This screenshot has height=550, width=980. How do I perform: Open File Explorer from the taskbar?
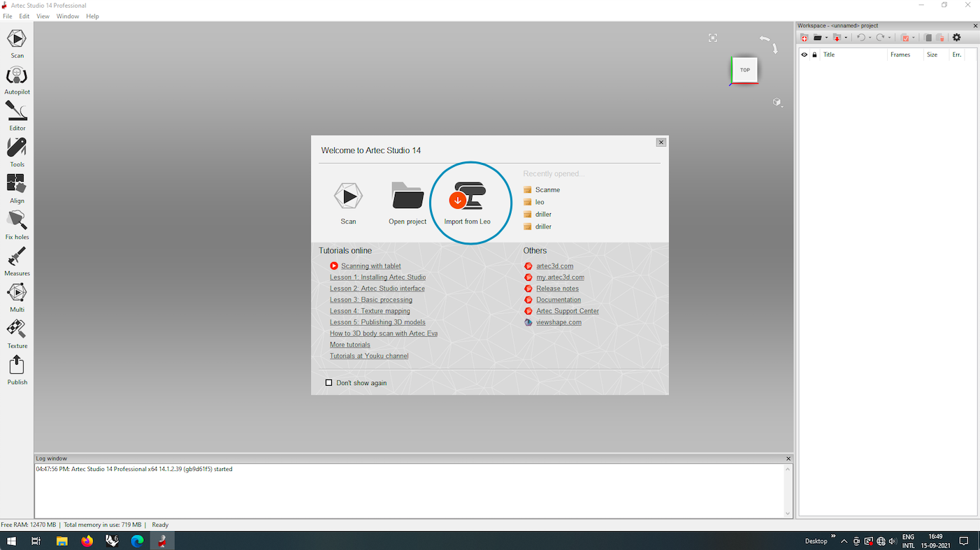(x=62, y=541)
